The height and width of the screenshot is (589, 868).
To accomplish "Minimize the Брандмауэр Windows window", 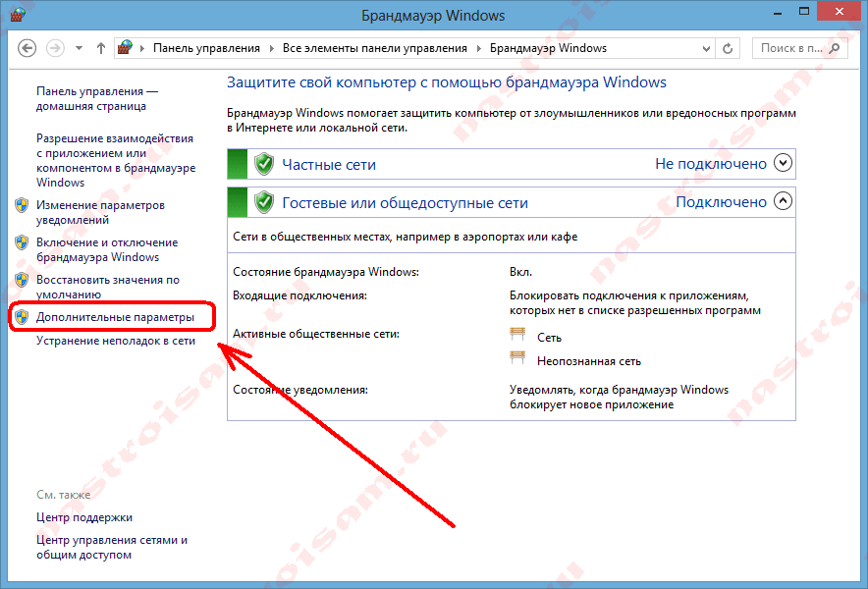I will pos(778,12).
